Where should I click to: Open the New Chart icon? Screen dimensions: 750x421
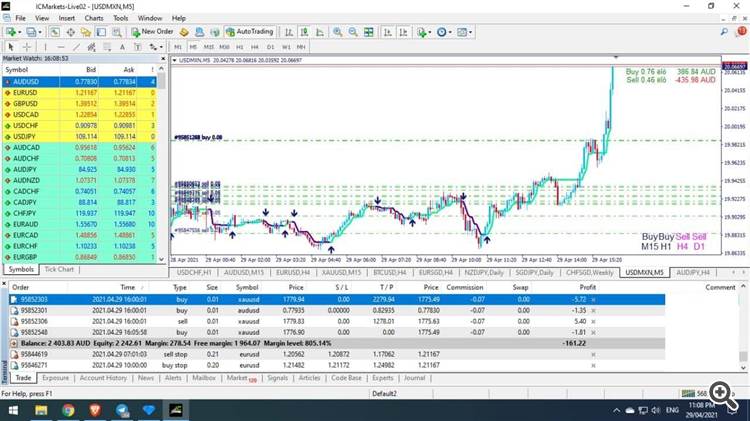11,32
